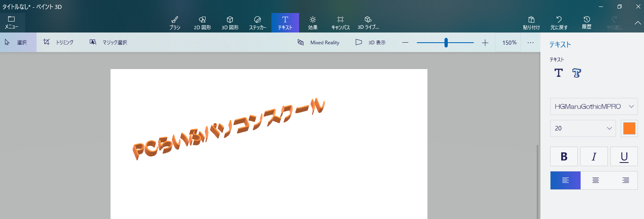Activate the トリミング crop tool
Screen dimensions: 644x219
click(59, 42)
